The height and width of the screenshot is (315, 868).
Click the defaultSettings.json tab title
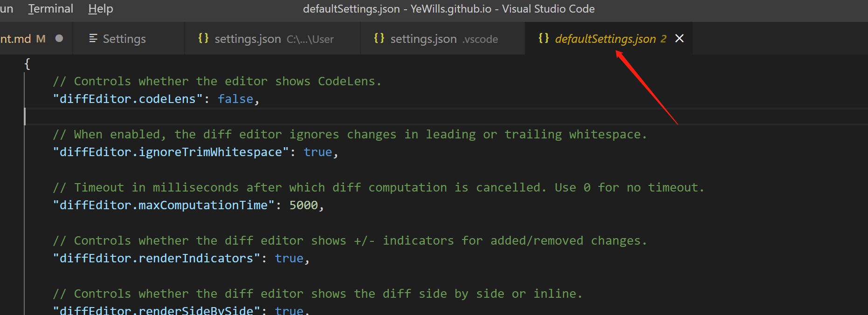coord(605,39)
